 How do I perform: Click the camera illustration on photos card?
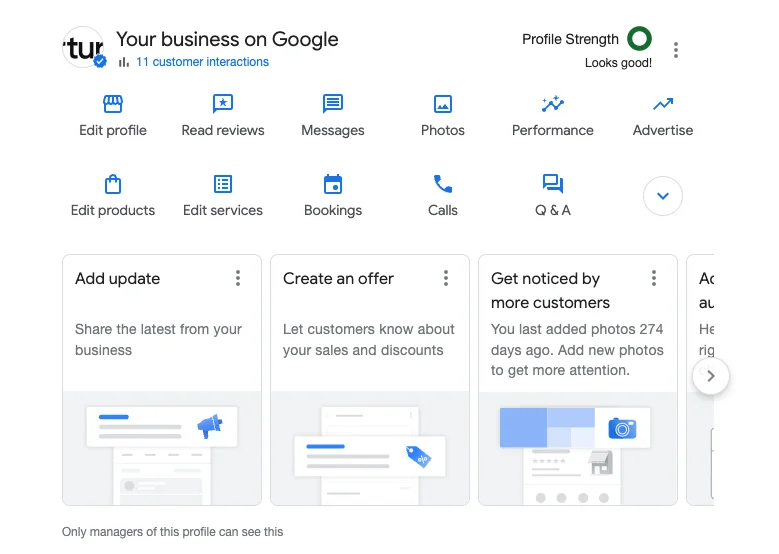tap(622, 428)
